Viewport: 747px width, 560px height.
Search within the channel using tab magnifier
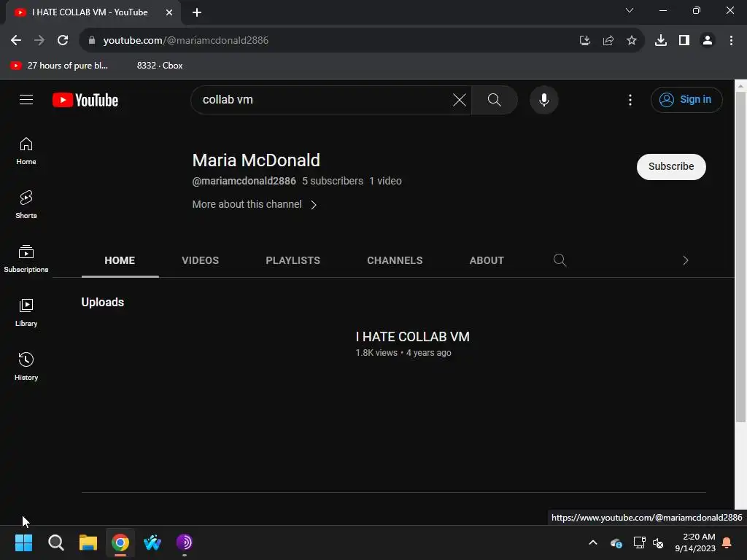(560, 260)
